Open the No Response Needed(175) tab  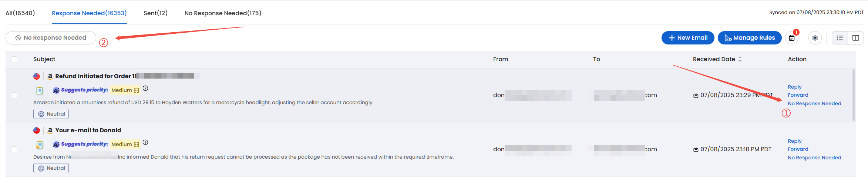click(x=223, y=13)
